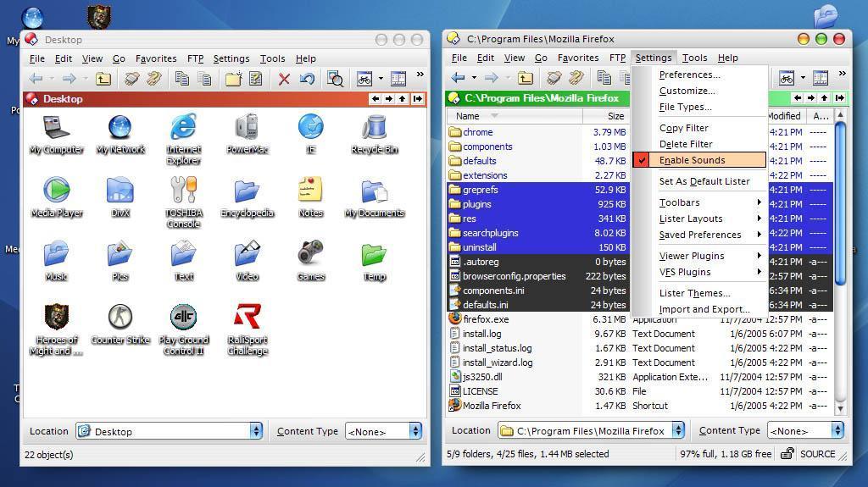Click swap arrow button in Desktop path bar
This screenshot has height=487, width=868.
click(x=417, y=98)
